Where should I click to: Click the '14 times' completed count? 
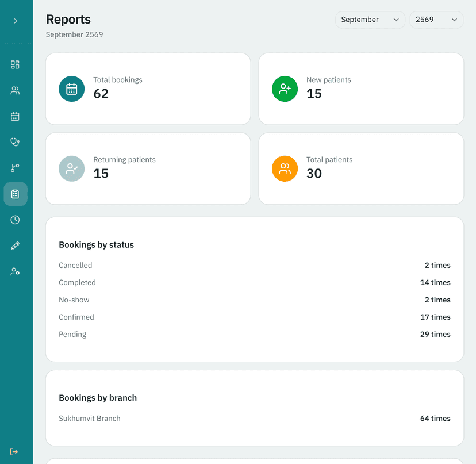pos(435,282)
